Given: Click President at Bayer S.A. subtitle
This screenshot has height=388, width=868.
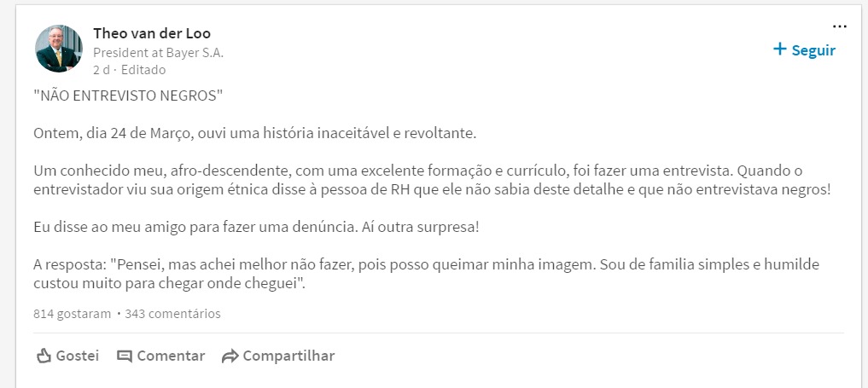Looking at the screenshot, I should (x=158, y=53).
